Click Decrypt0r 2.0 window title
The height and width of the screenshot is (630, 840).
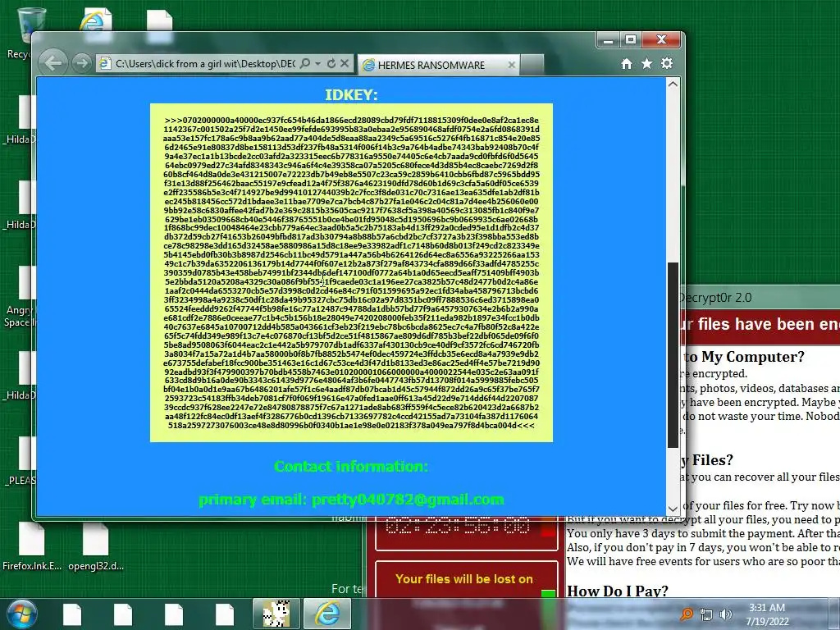[715, 298]
